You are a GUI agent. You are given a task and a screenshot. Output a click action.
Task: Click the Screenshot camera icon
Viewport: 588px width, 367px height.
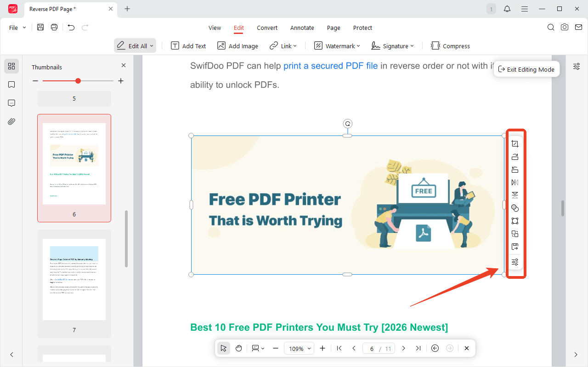[565, 28]
